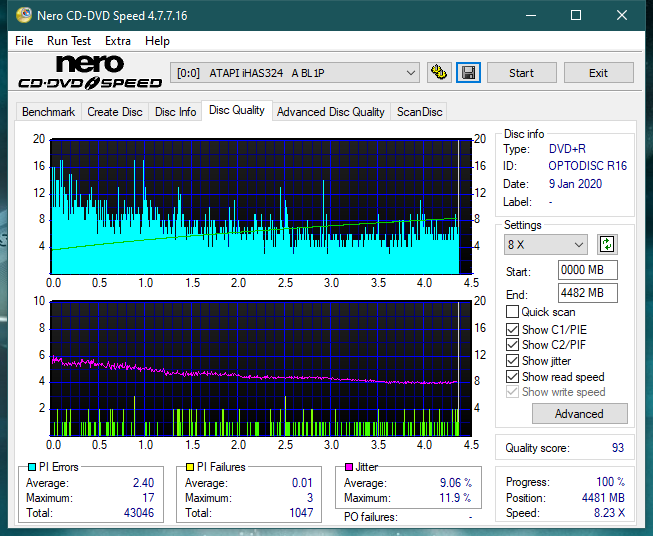Screen dimensions: 653x536
Task: Enable the Quick scan checkbox
Action: (x=513, y=312)
